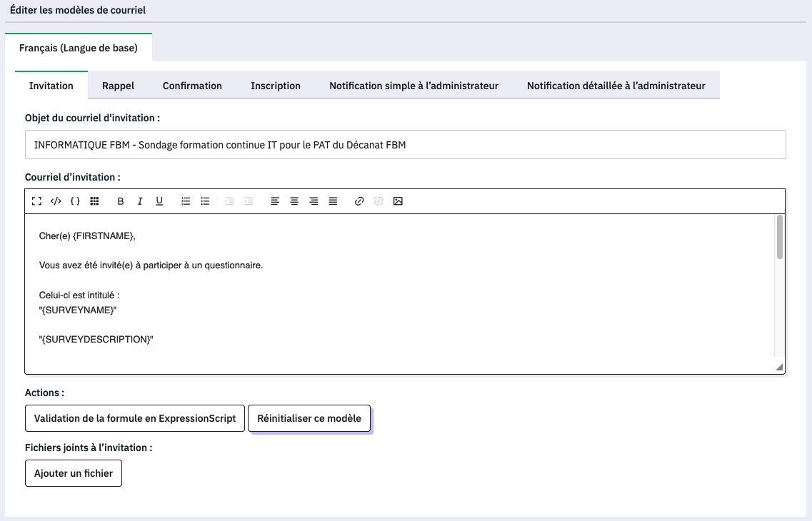Viewport: 812px width, 521px height.
Task: Toggle fullscreen mode in the editor toolbar
Action: click(x=36, y=201)
